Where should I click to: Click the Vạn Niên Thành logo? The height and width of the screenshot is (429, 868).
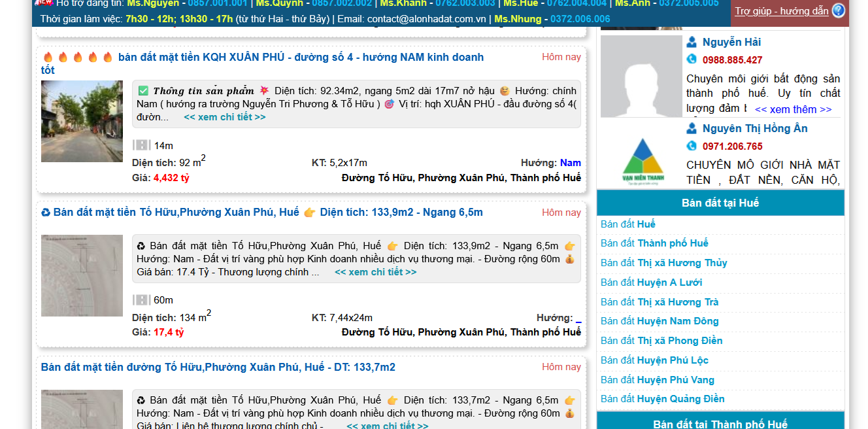(x=641, y=161)
